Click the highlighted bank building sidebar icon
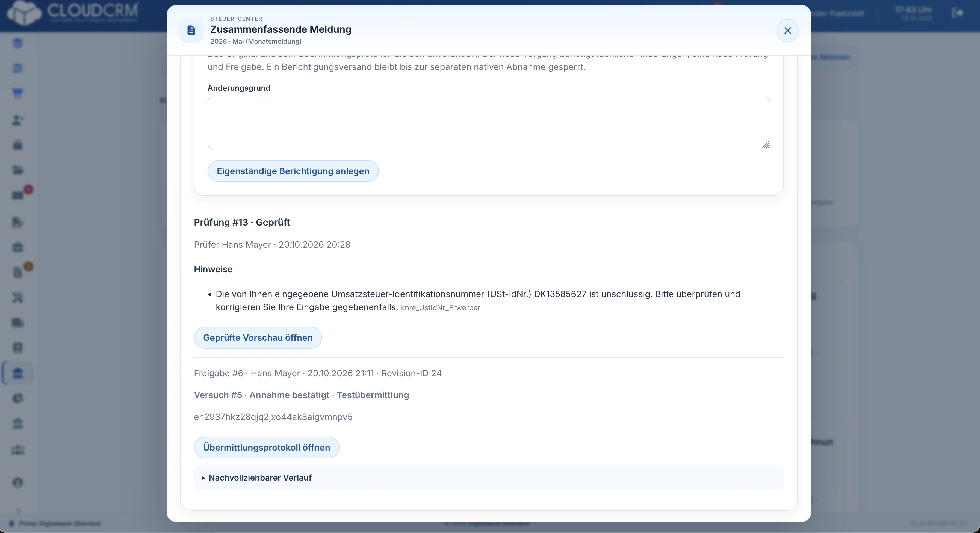The image size is (980, 533). [x=17, y=373]
